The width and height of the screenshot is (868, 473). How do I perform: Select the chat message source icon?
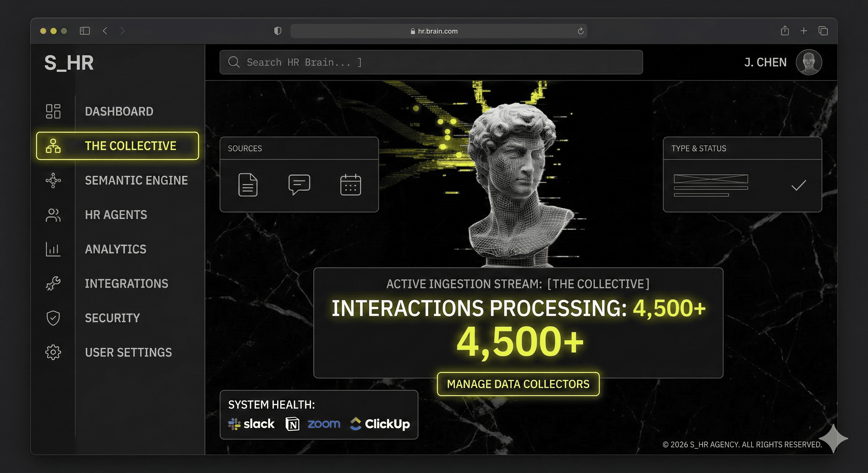pyautogui.click(x=299, y=184)
